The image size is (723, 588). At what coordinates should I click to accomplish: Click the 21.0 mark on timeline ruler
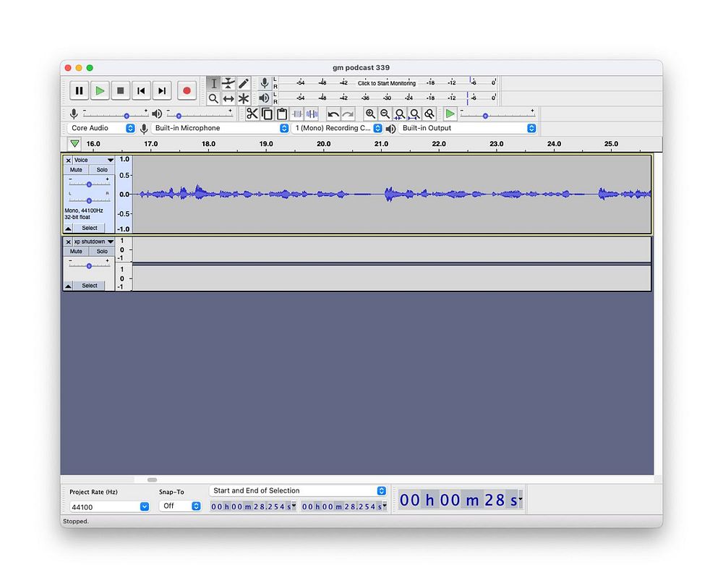click(x=382, y=145)
